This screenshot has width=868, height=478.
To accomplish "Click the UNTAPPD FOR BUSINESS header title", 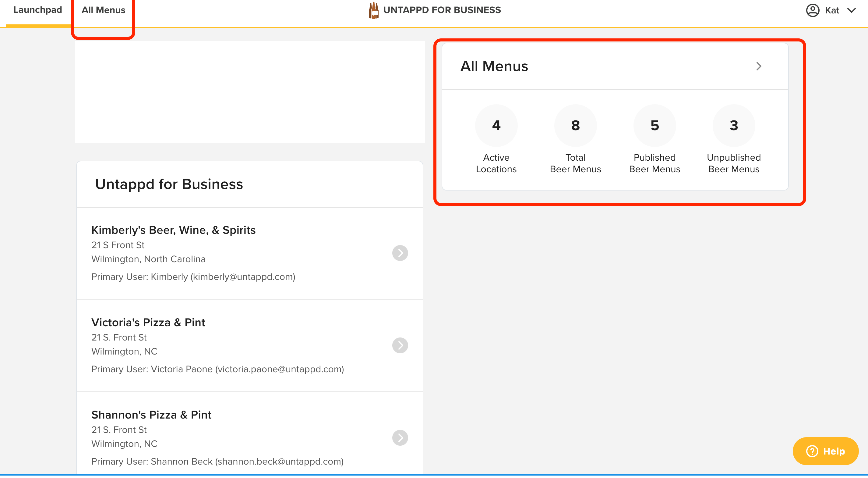I will coord(442,10).
